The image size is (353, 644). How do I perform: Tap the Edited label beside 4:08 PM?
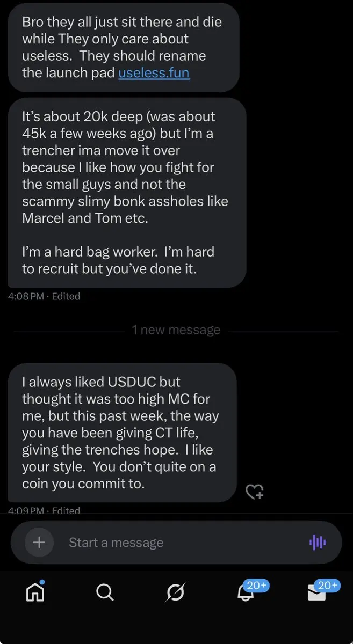pos(66,296)
